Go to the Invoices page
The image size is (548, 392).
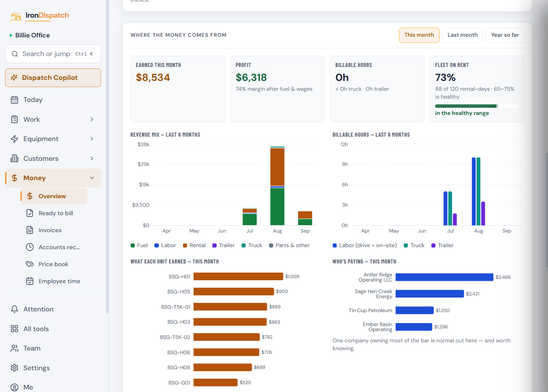(x=54, y=230)
